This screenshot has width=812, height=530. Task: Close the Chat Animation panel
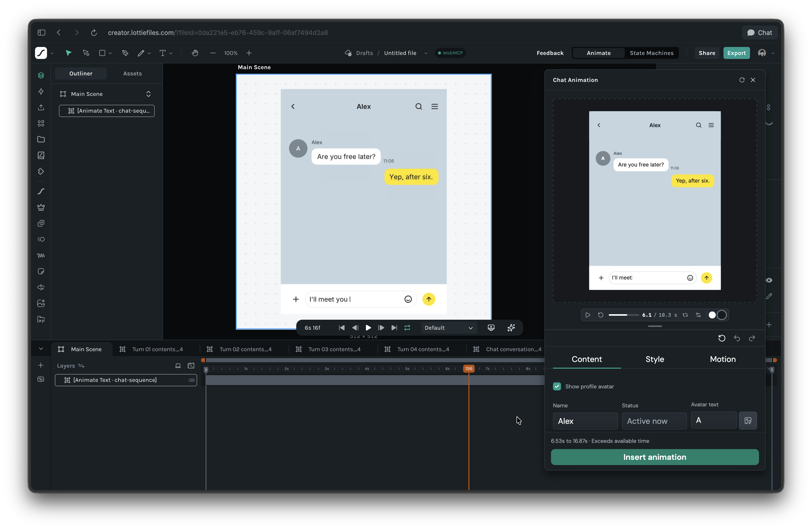pos(753,80)
